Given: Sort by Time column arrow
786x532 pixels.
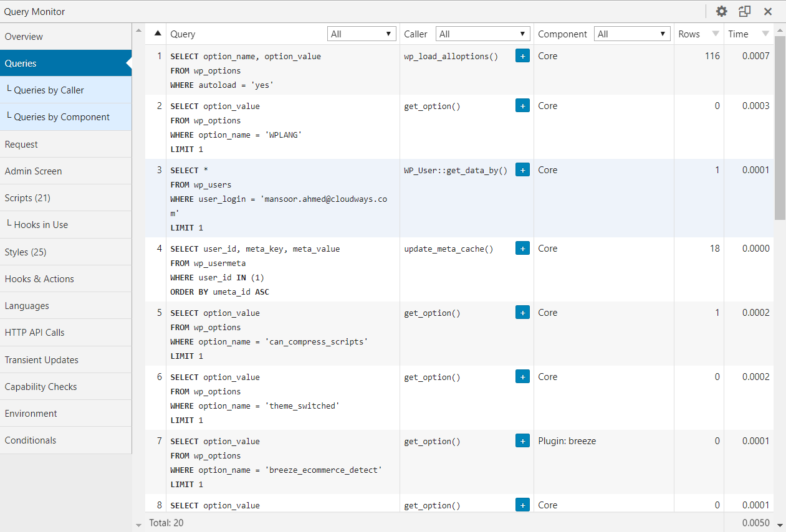Looking at the screenshot, I should click(765, 34).
